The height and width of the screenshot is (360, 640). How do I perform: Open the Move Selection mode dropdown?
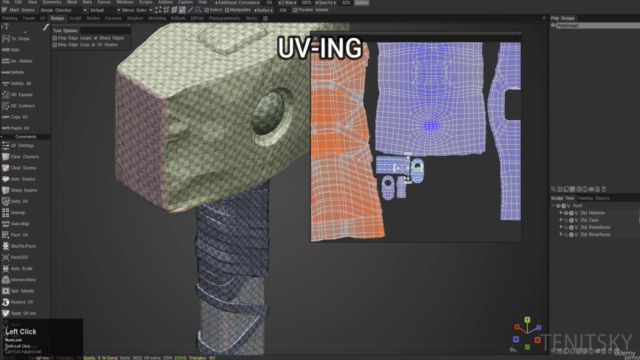[x=137, y=10]
